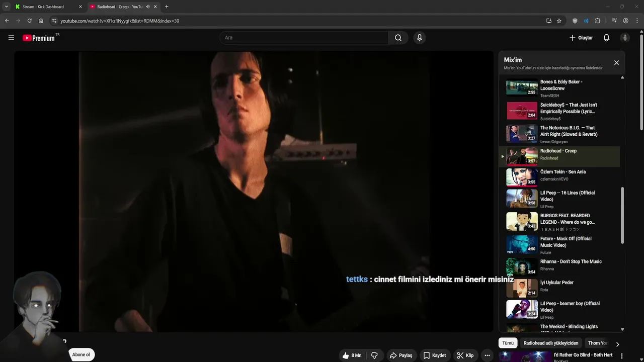This screenshot has height=362, width=644.
Task: Focus the Ara search field
Action: pyautogui.click(x=303, y=38)
